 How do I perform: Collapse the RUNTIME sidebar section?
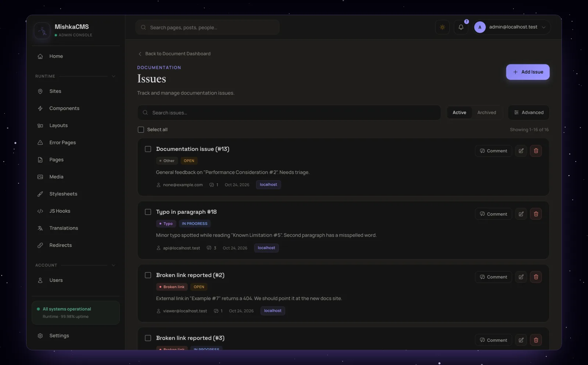114,76
